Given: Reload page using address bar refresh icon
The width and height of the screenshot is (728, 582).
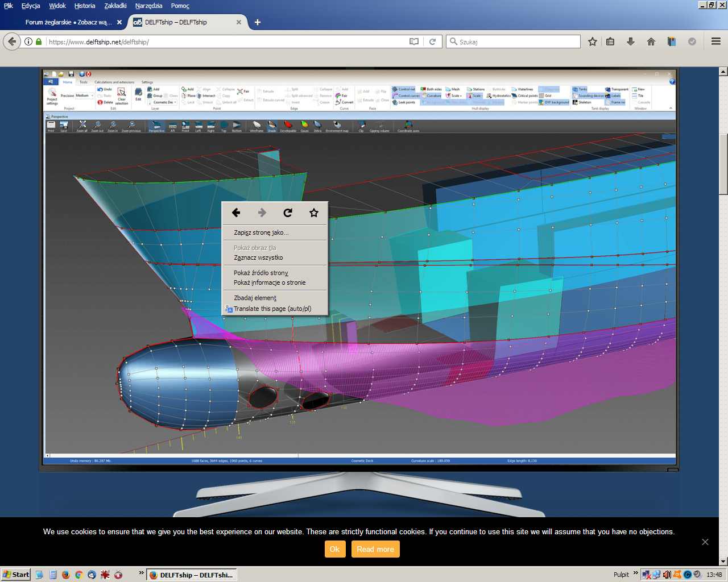Looking at the screenshot, I should click(x=433, y=41).
